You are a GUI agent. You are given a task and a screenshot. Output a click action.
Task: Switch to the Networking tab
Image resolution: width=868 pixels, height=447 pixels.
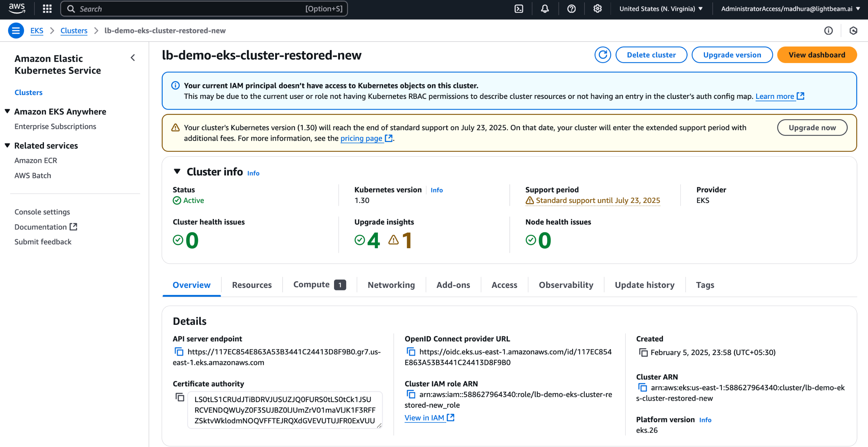[391, 285]
